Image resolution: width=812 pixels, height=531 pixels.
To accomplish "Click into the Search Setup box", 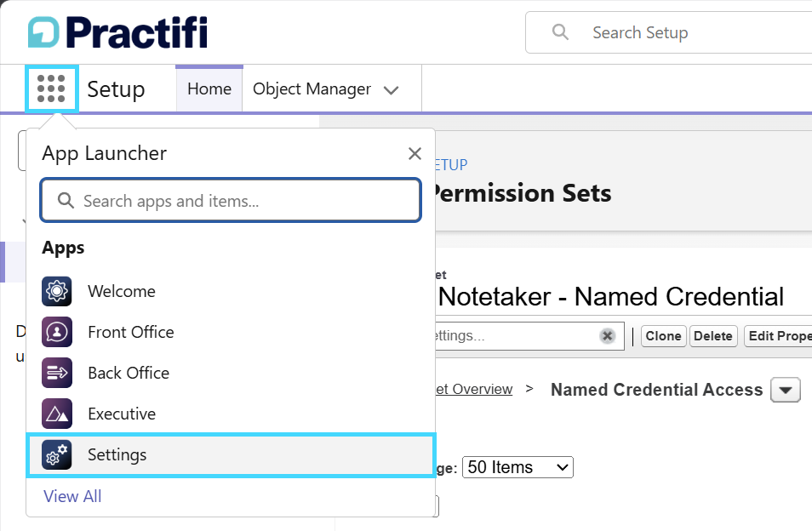I will [668, 32].
